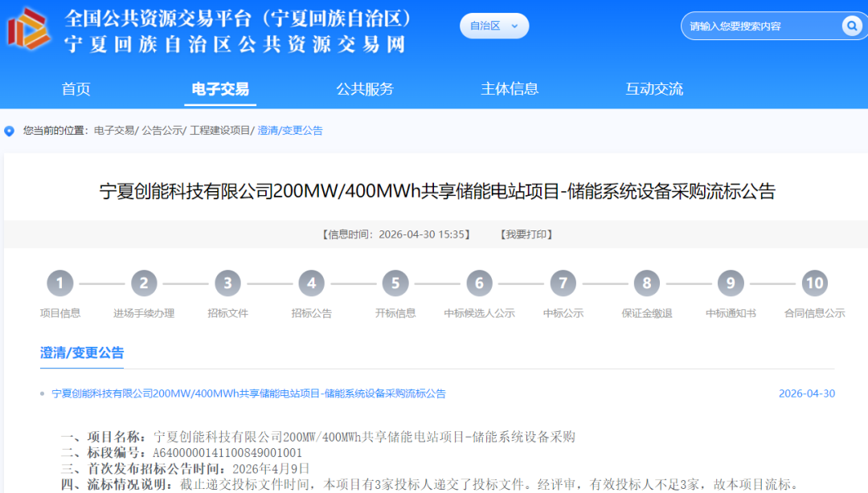Click the 四、流标情况说明 line
Viewport: 868px width, 493px height.
[432, 485]
